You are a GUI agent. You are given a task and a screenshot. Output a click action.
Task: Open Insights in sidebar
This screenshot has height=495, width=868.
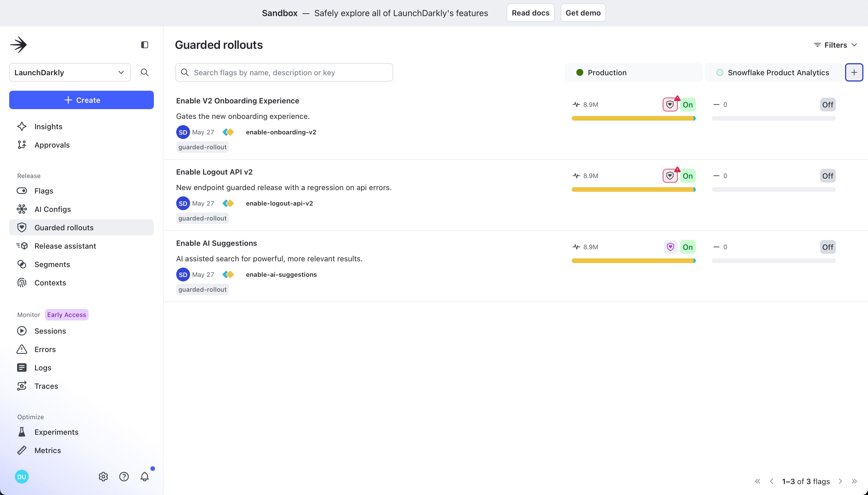[x=82, y=126]
